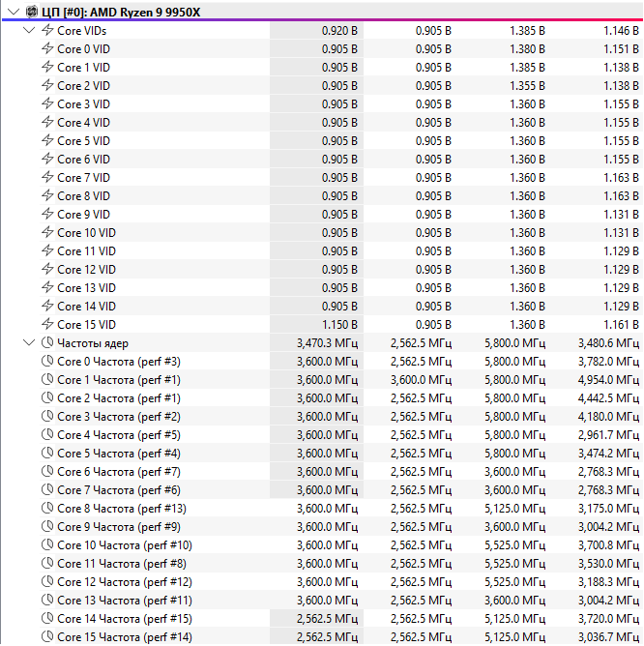This screenshot has height=646, width=644.
Task: Collapse the Core VIDs group
Action: [29, 30]
